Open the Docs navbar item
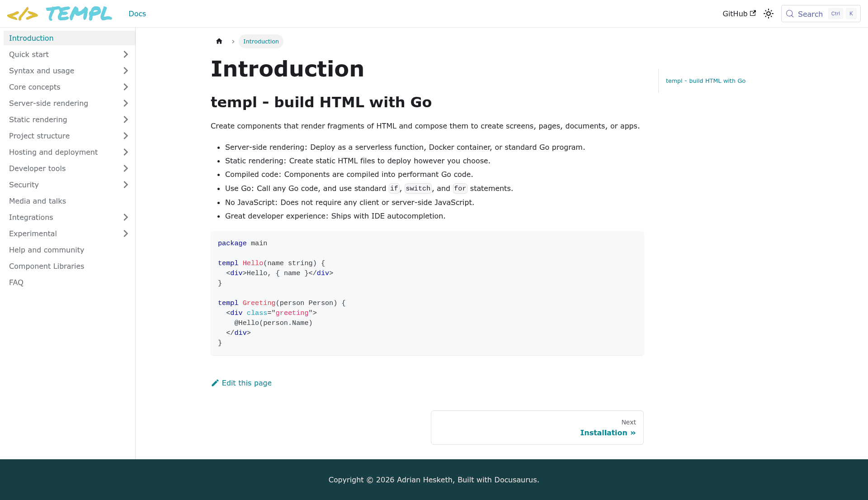 point(137,14)
